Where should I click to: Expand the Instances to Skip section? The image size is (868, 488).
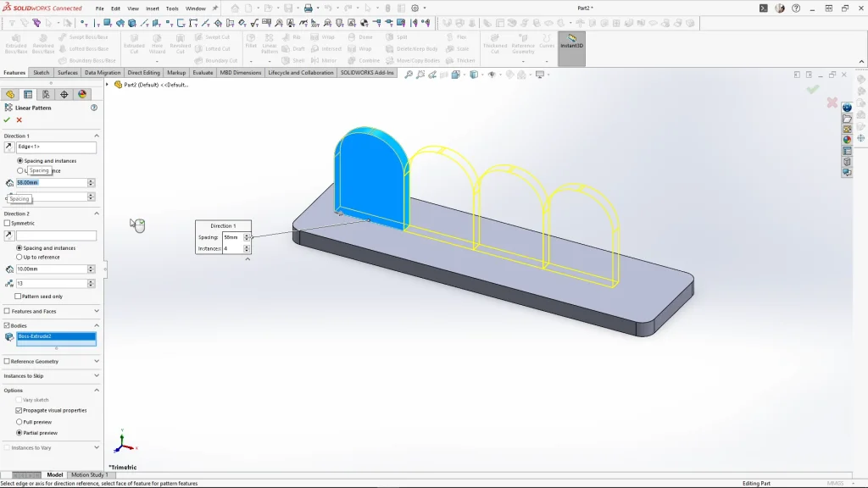tap(96, 375)
